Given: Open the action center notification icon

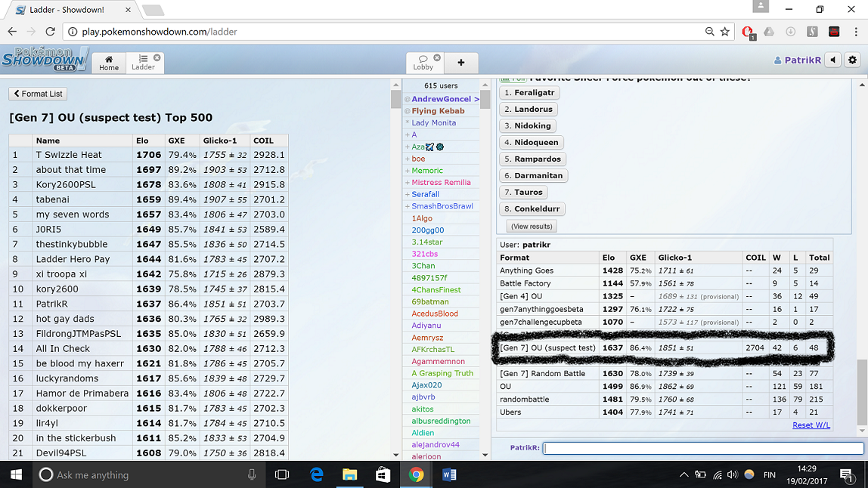Looking at the screenshot, I should (x=846, y=474).
